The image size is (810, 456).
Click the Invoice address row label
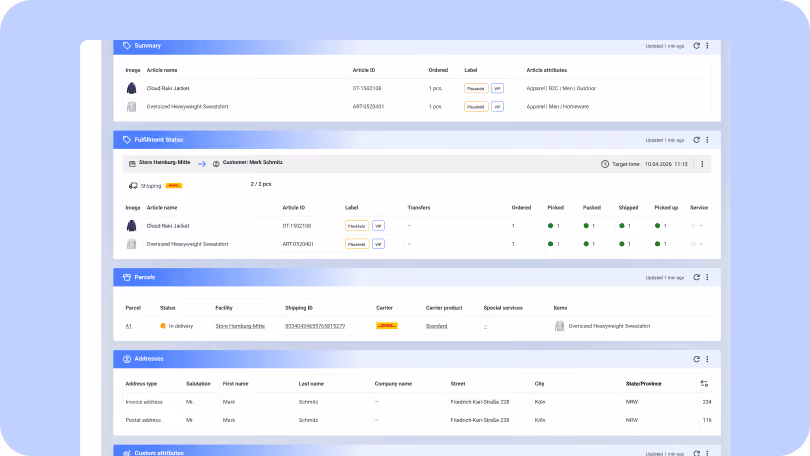tap(144, 402)
